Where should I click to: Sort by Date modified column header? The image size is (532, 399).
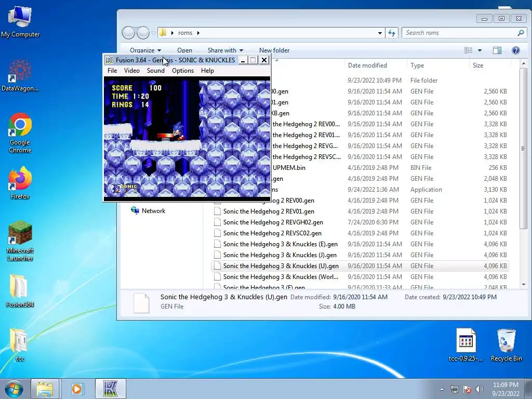[367, 65]
